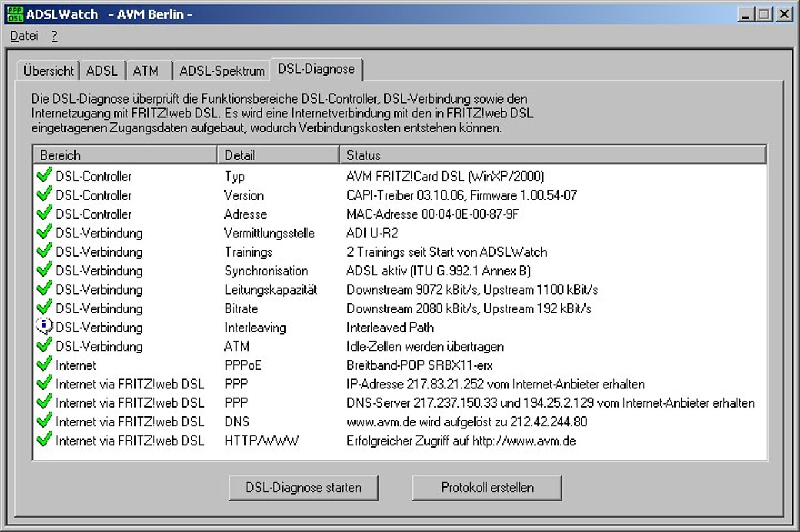Click the green check icon in the Typ row
This screenshot has width=800, height=532.
point(44,176)
